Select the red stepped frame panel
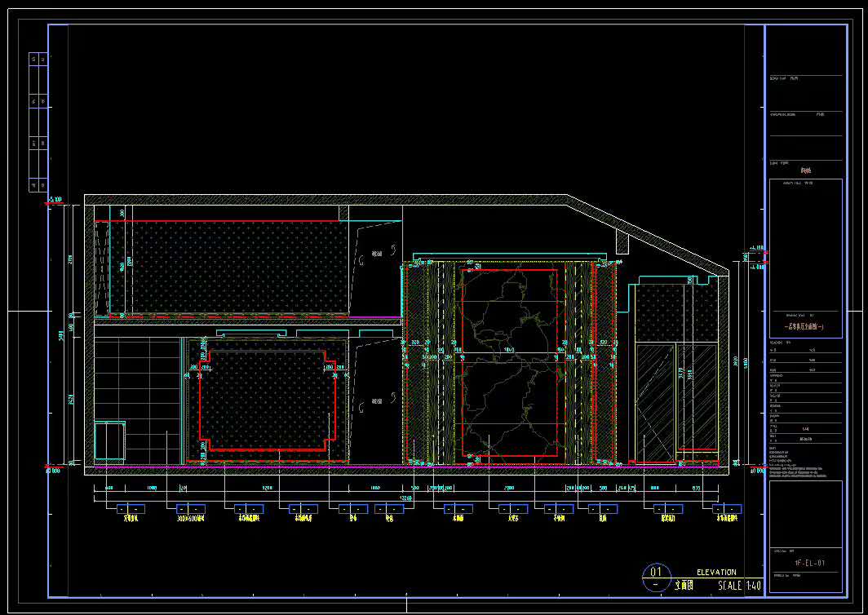 click(x=268, y=400)
